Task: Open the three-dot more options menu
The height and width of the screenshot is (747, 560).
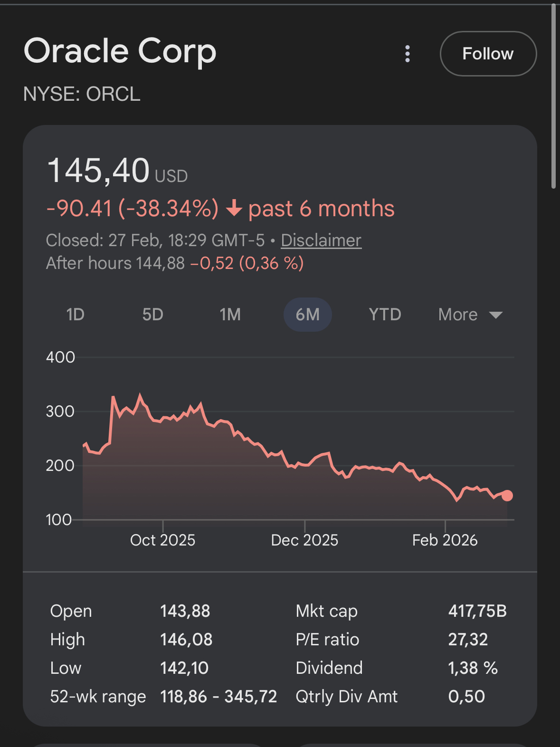Action: pyautogui.click(x=407, y=54)
